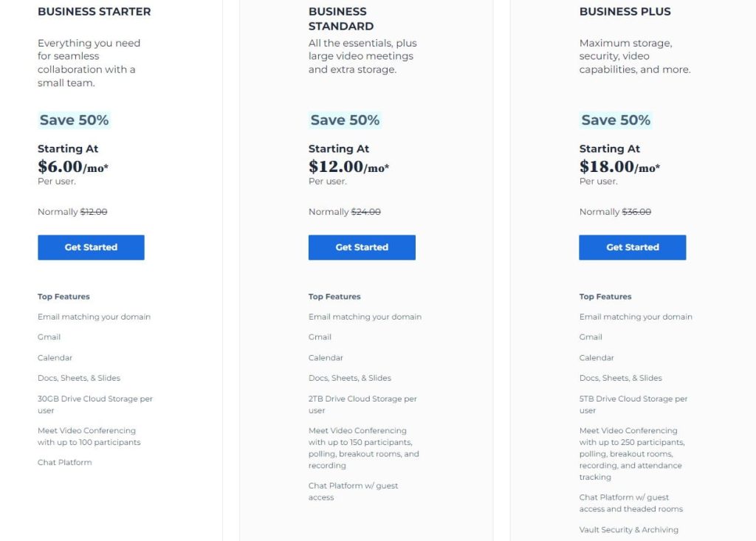Click Get Started under Business Plus

pos(633,247)
